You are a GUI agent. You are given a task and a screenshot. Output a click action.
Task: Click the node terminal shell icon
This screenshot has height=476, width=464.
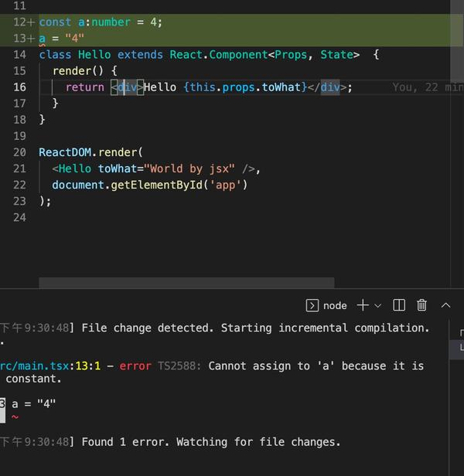coord(312,305)
